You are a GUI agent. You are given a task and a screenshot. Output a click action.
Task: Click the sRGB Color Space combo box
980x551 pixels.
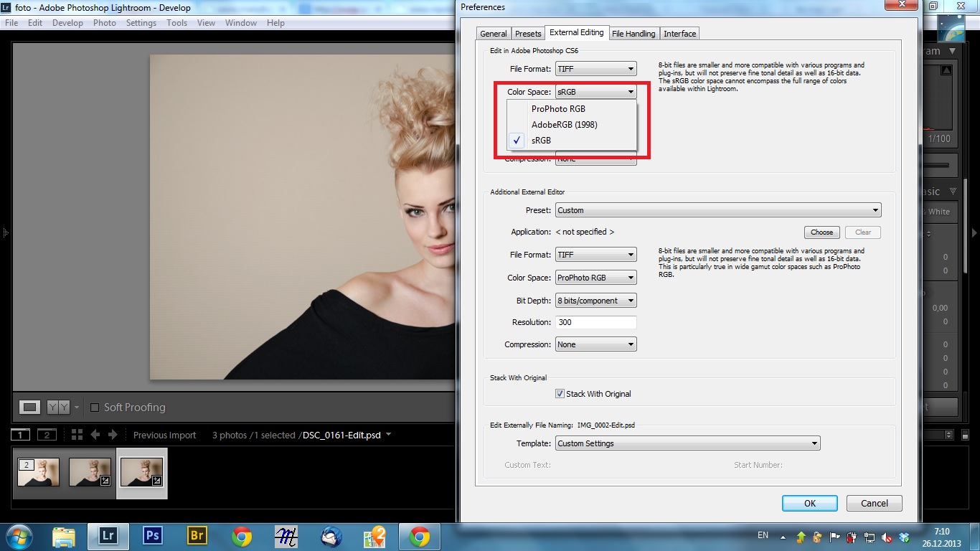click(x=596, y=92)
